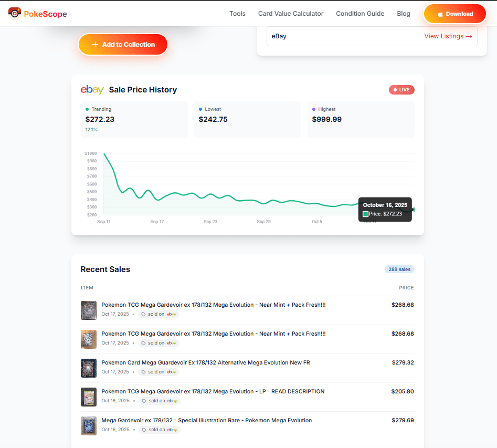This screenshot has width=497, height=448.
Task: Open the Tools menu item
Action: click(x=237, y=13)
